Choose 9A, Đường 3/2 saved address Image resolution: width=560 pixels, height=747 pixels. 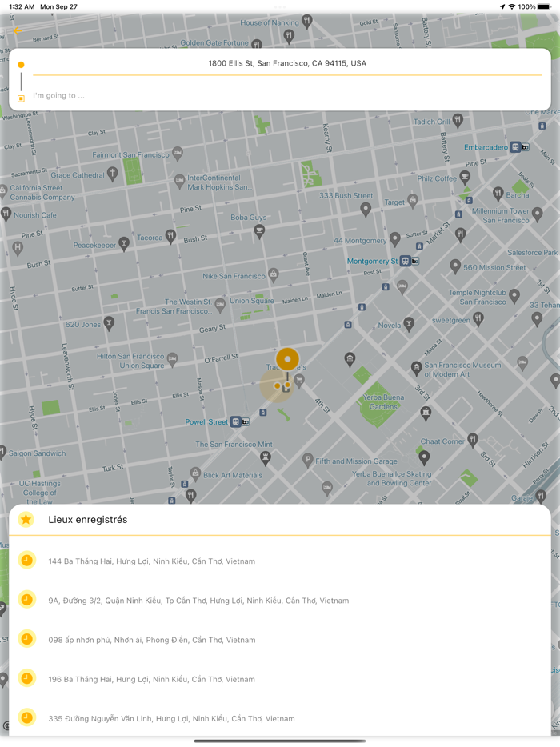tap(198, 601)
